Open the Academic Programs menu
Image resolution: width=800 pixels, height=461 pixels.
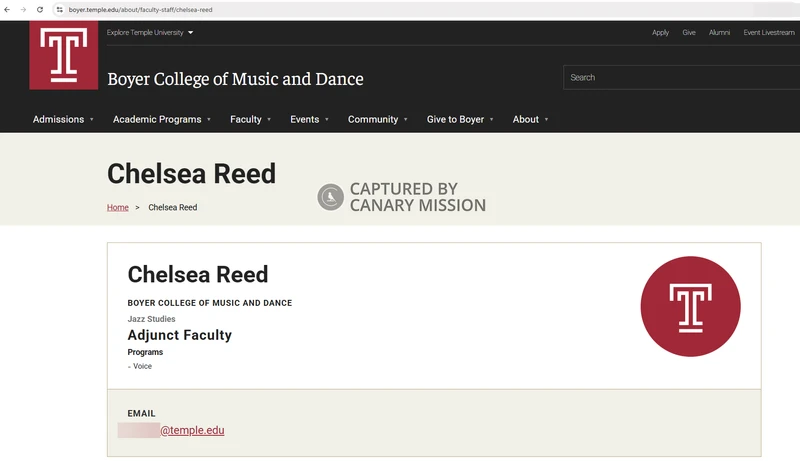coord(162,119)
